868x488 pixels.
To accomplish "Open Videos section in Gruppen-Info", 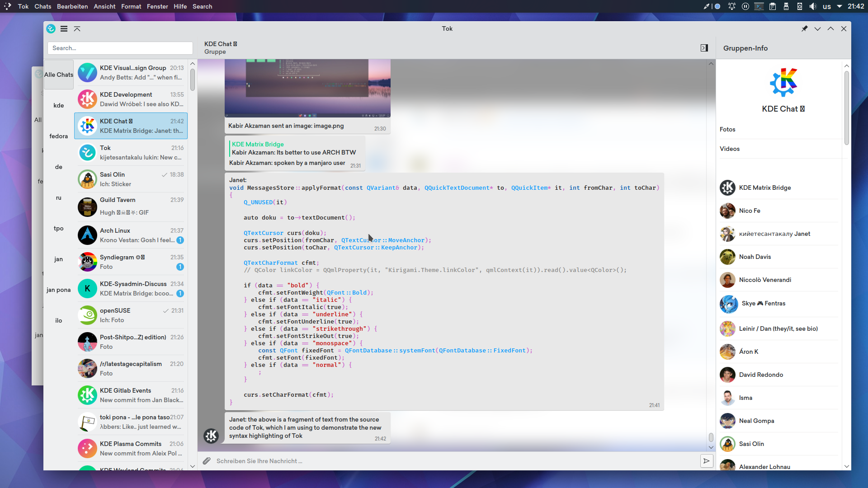I will pyautogui.click(x=779, y=149).
